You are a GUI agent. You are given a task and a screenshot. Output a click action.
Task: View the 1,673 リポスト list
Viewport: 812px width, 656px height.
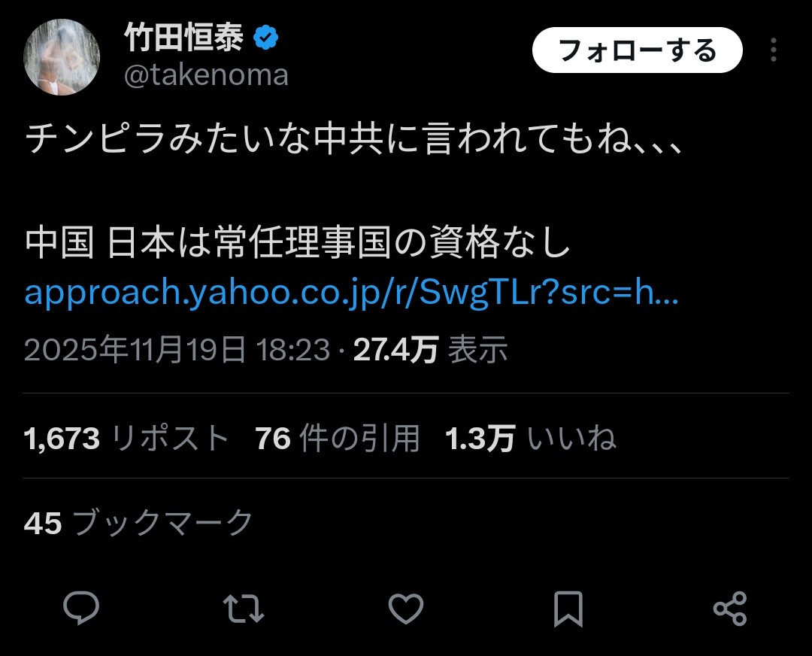click(x=126, y=439)
